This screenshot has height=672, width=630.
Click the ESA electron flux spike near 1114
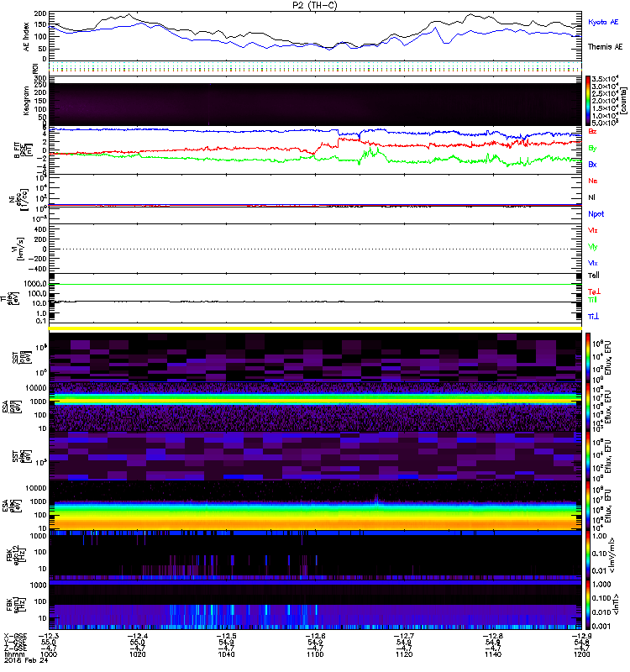pos(376,499)
